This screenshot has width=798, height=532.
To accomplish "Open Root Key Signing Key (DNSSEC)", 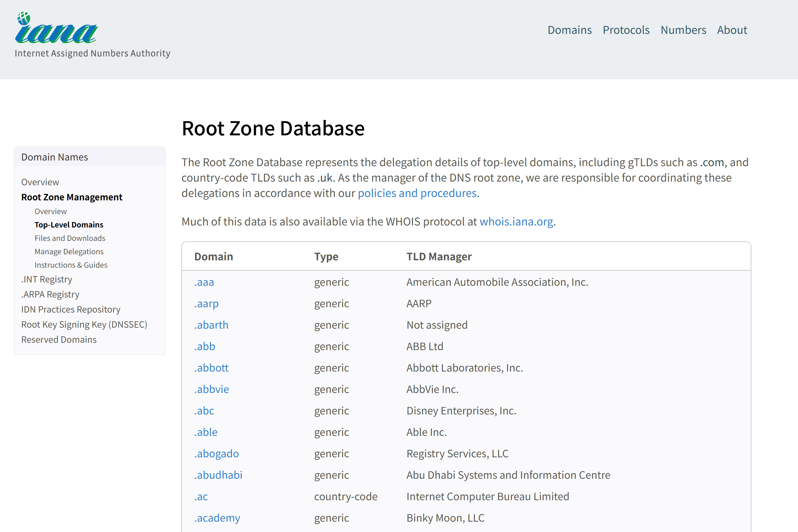I will [x=84, y=324].
